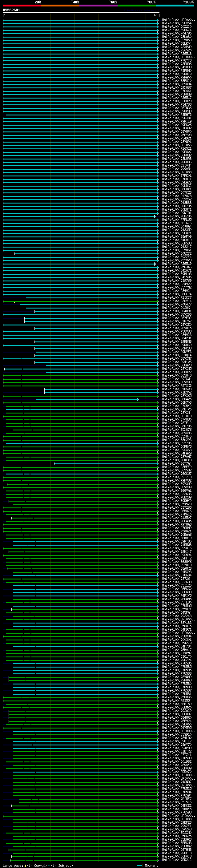Open the UniRef100_P34783 entry
The height and width of the screenshot is (868, 197).
point(177,105)
